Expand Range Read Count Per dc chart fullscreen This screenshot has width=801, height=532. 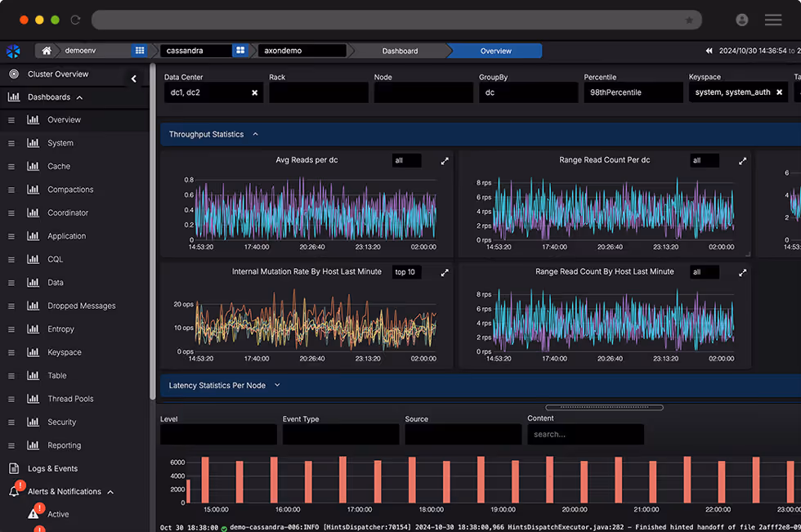pyautogui.click(x=742, y=161)
